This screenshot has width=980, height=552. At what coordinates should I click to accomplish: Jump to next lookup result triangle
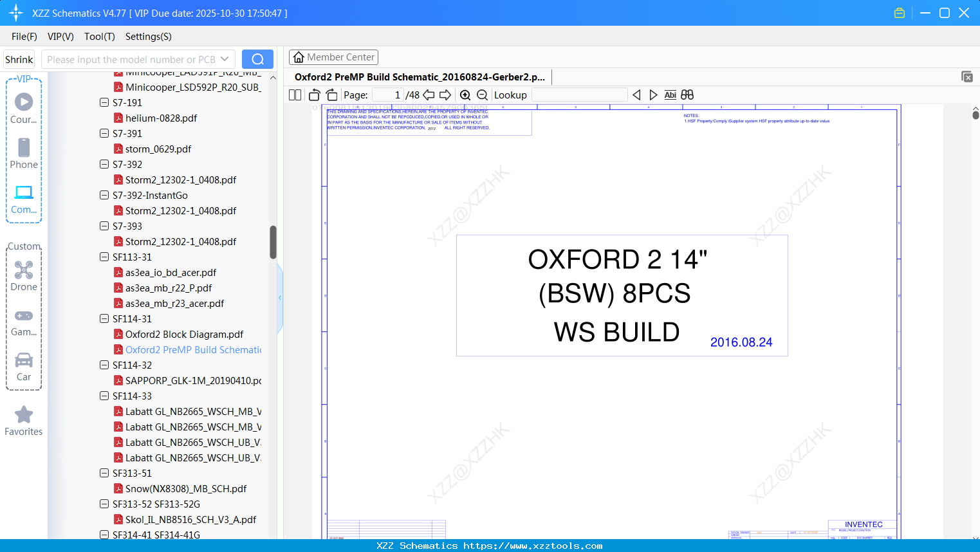[x=653, y=95]
